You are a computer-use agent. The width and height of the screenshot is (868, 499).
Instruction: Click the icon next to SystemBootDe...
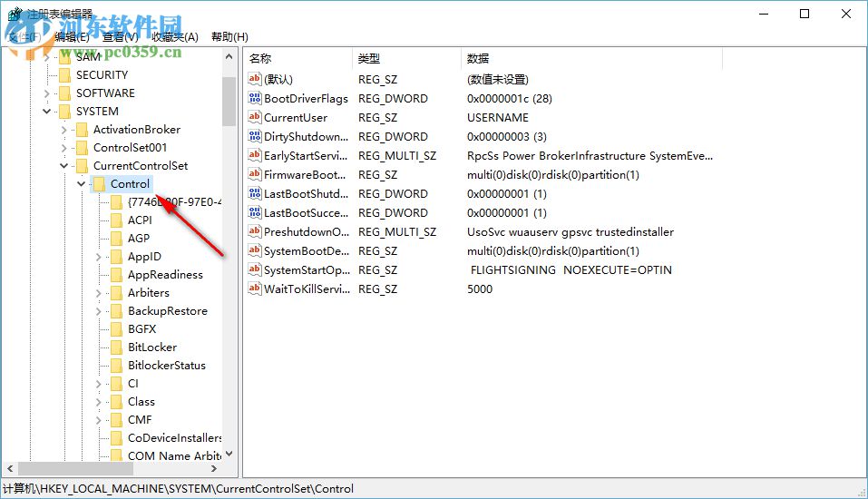[x=255, y=251]
